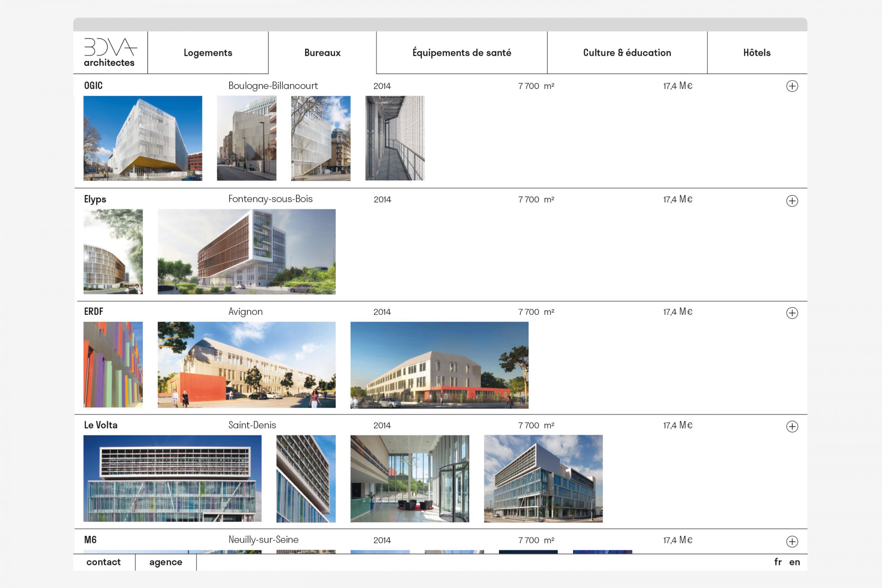This screenshot has width=882, height=588.
Task: Open OGIC street view photo with lamppost
Action: [247, 138]
